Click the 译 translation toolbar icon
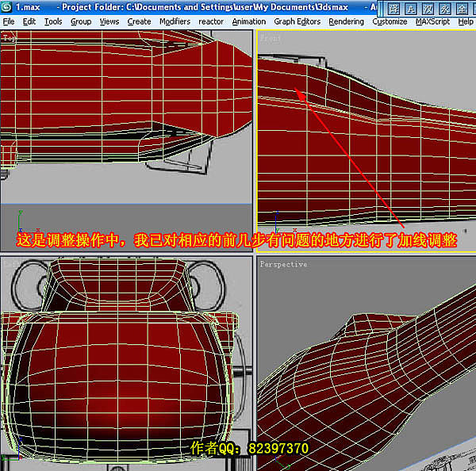This screenshot has height=471, width=476. point(393,9)
